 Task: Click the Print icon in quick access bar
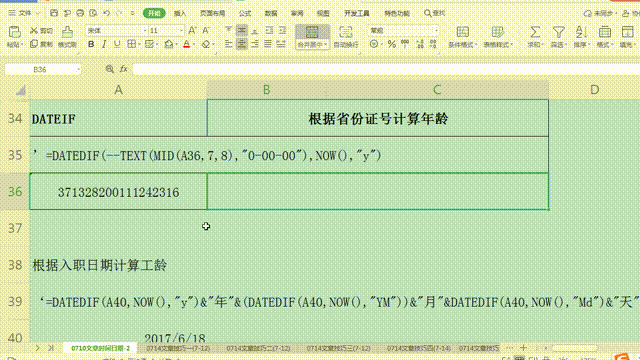(80, 13)
